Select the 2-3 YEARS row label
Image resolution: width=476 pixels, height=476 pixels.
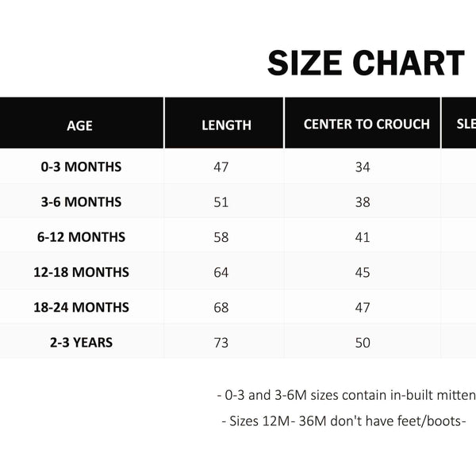[x=81, y=343]
